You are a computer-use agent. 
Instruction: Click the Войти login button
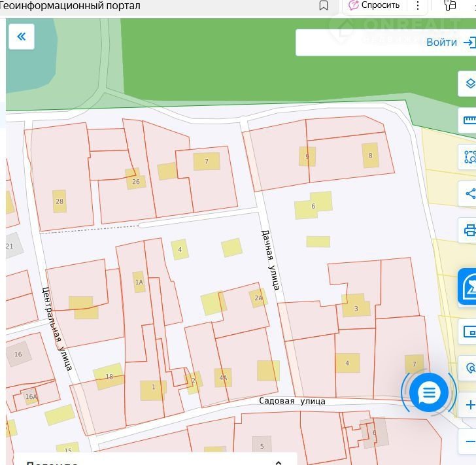(x=450, y=43)
